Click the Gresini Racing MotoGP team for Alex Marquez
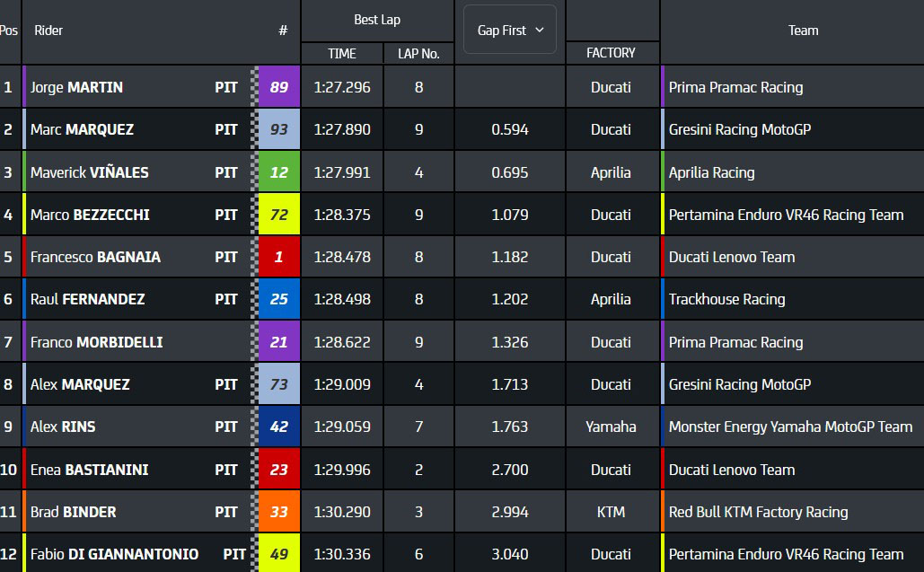This screenshot has height=572, width=924. click(x=739, y=384)
